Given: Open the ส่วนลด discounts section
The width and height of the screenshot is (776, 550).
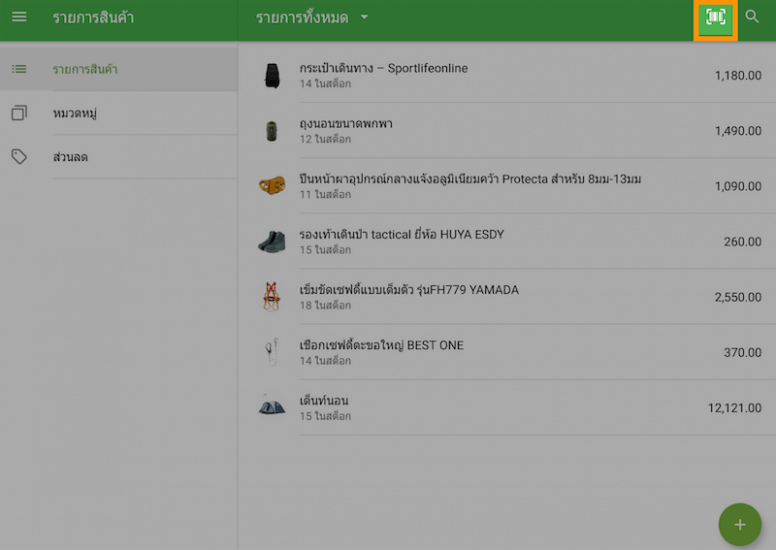Looking at the screenshot, I should (x=71, y=157).
